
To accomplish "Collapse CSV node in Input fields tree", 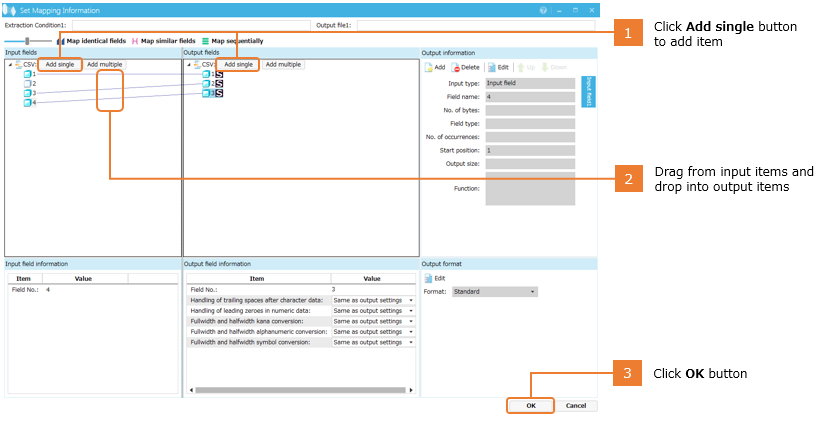I will (9, 64).
